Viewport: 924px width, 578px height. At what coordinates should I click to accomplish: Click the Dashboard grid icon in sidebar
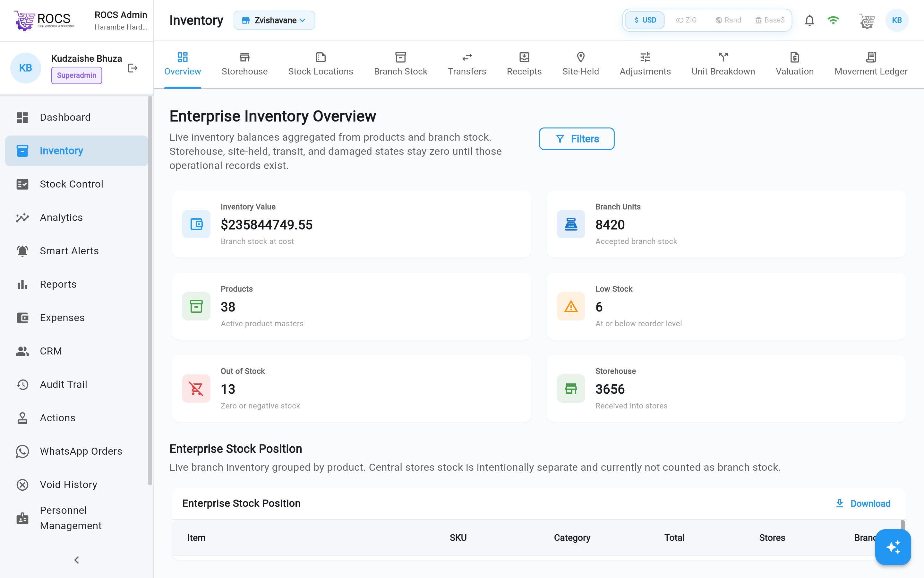tap(22, 117)
